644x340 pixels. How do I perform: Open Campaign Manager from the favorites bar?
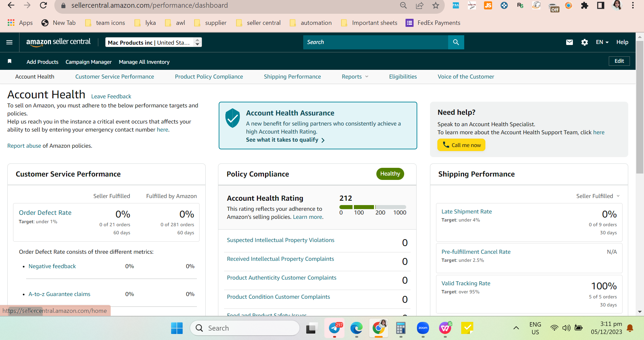[x=89, y=62]
